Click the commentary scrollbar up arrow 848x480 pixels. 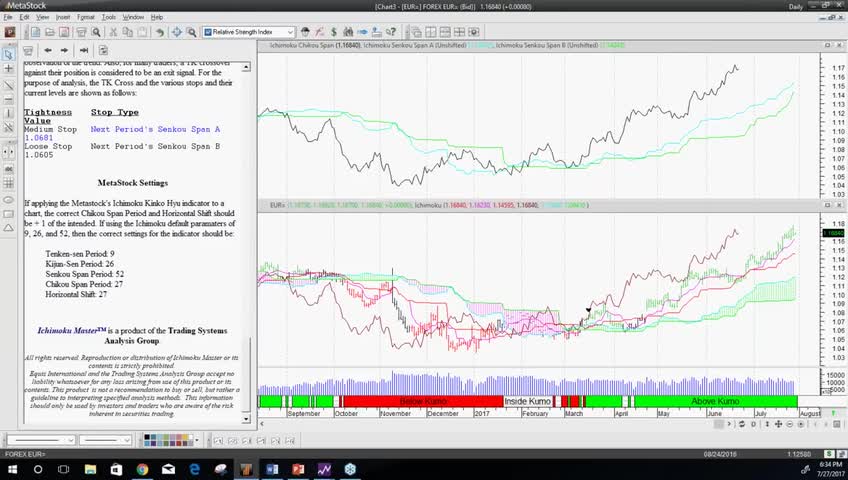click(x=246, y=67)
